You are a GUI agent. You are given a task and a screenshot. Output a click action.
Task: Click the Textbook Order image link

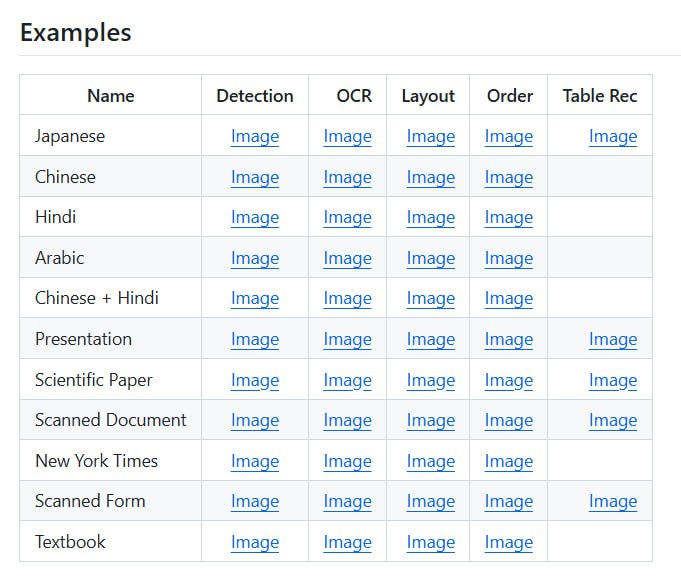(508, 542)
